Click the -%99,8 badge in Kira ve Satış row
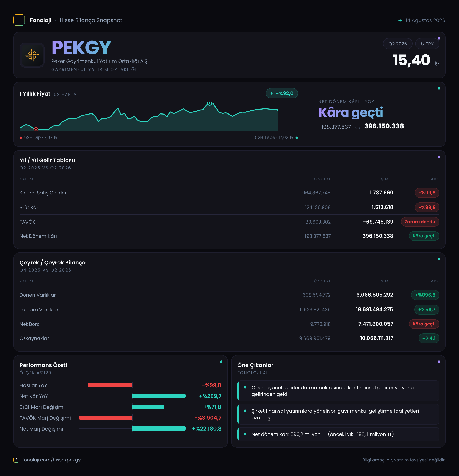 [427, 193]
